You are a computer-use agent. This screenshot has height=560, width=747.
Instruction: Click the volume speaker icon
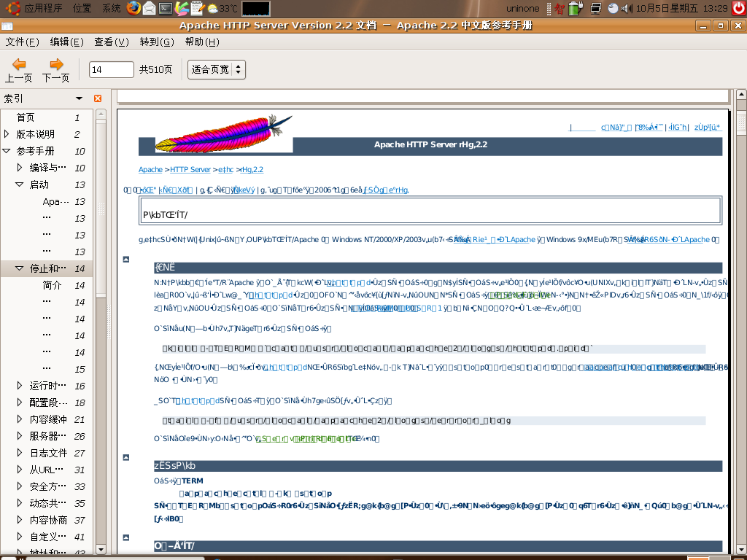627,9
